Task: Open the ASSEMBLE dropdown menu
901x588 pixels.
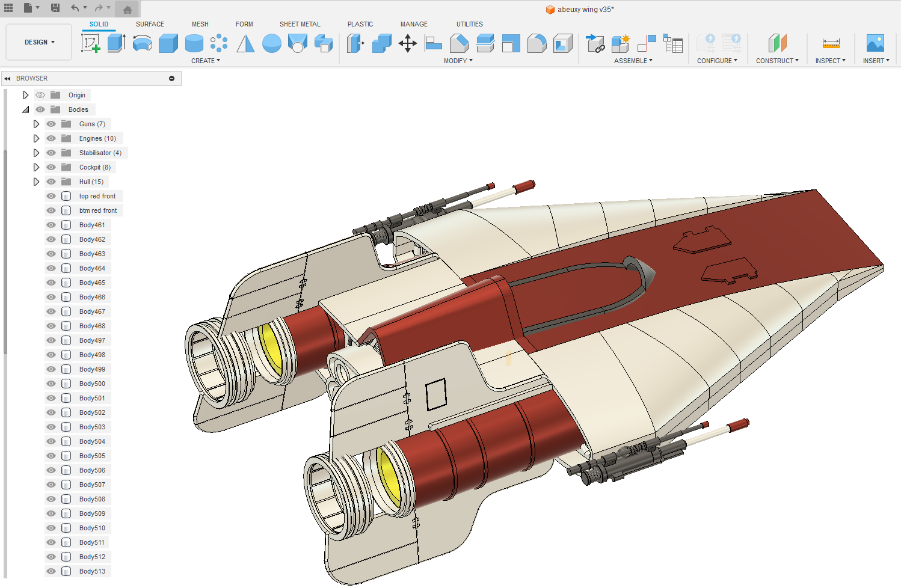Action: tap(633, 61)
